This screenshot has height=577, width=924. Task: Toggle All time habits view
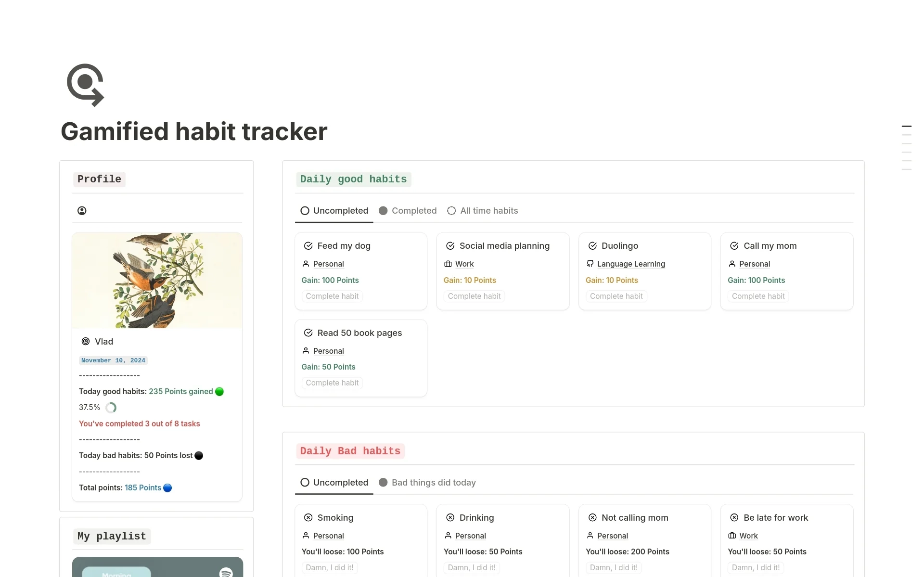483,210
